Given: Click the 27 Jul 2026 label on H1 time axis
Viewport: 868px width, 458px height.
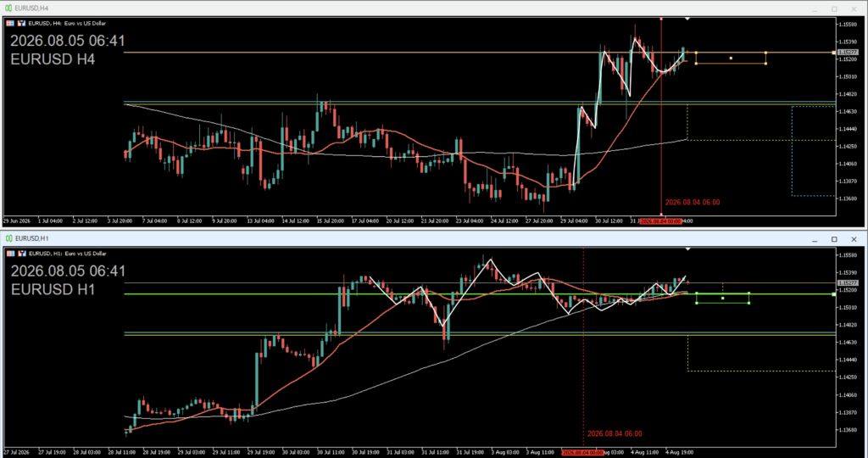Looking at the screenshot, I should coord(17,452).
